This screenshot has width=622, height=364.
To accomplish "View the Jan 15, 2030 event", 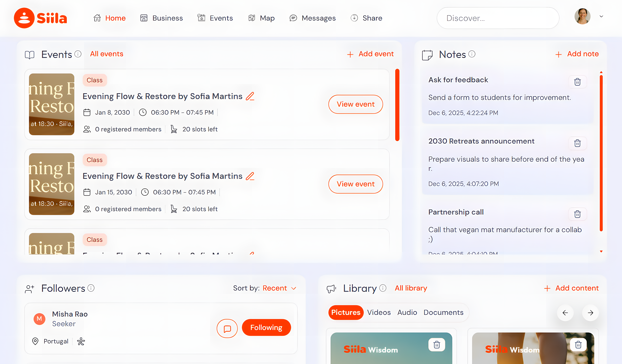I will (356, 184).
